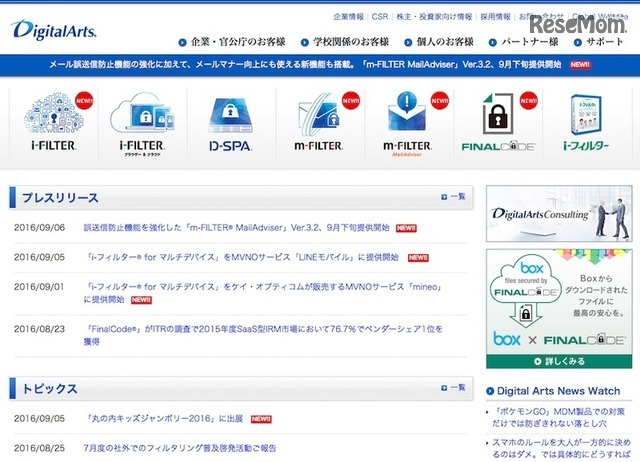This screenshot has width=640, height=462.
Task: Open ポケモンGO MDM製品 news article
Action: coord(558,417)
